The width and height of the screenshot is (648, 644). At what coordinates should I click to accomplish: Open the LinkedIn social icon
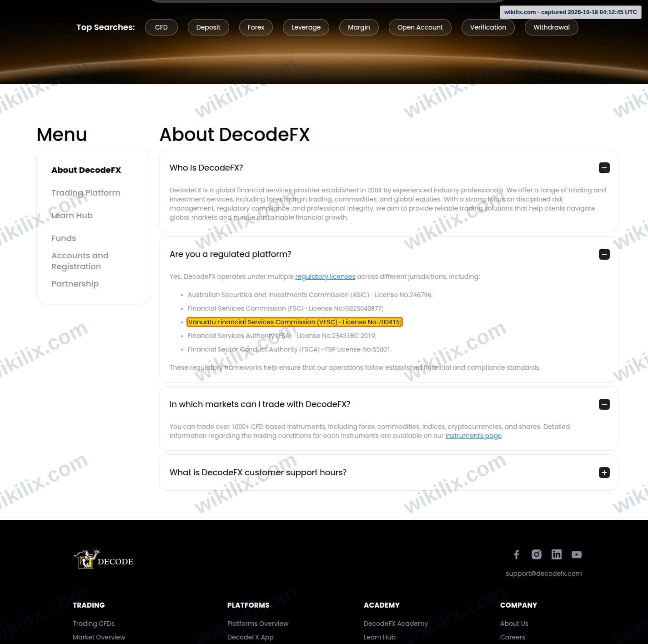click(557, 554)
